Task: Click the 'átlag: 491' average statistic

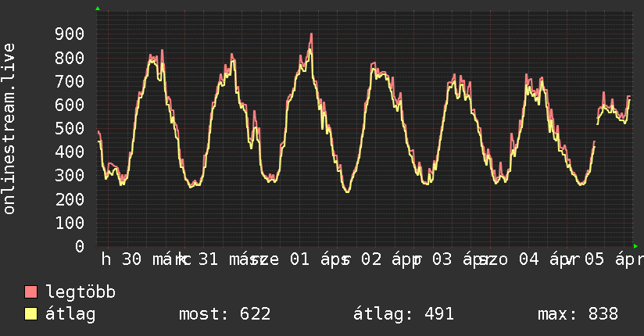Action: tap(403, 314)
